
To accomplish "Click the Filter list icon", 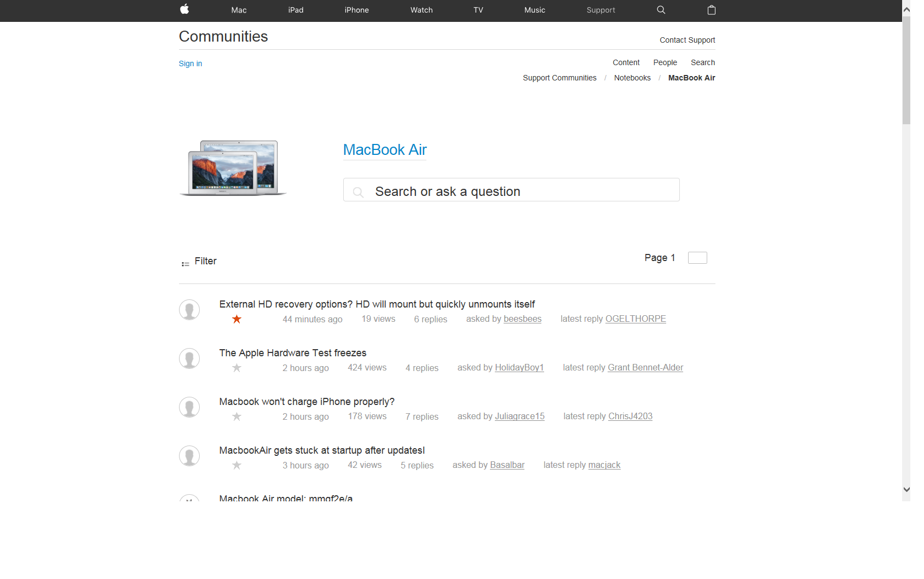I will (186, 264).
